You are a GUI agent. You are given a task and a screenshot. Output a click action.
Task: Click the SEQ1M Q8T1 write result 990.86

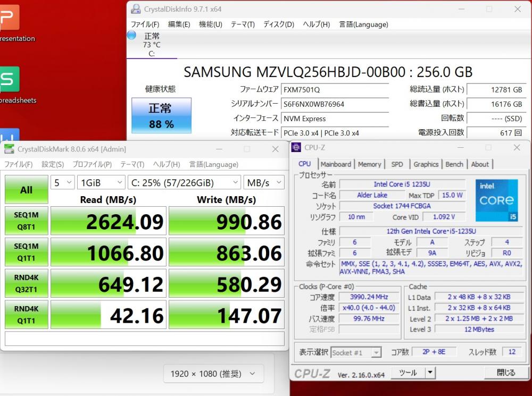point(227,221)
